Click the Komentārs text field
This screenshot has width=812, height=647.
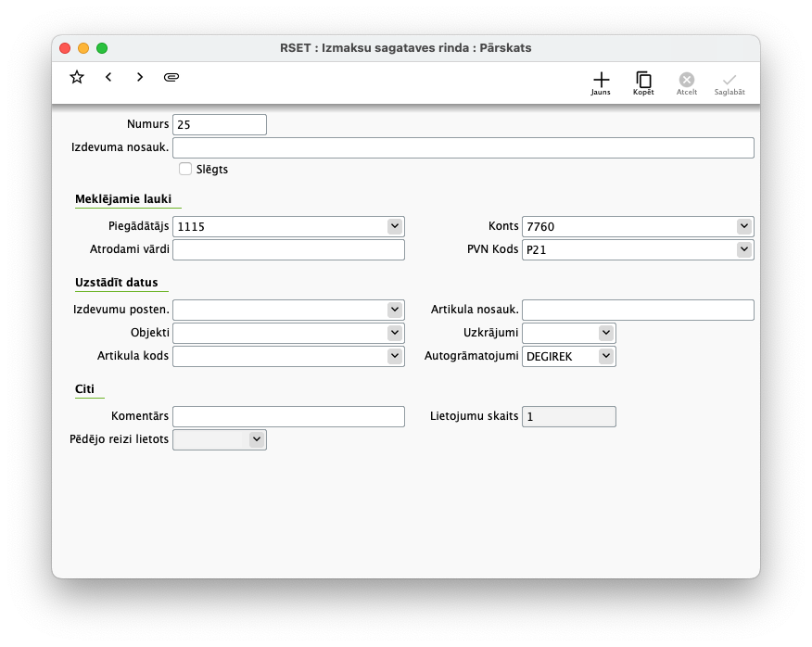(x=288, y=416)
